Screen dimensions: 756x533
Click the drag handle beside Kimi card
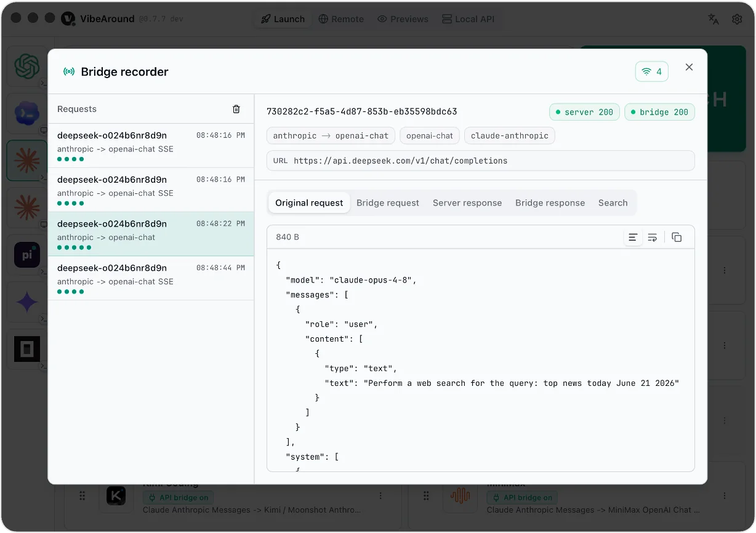[82, 496]
